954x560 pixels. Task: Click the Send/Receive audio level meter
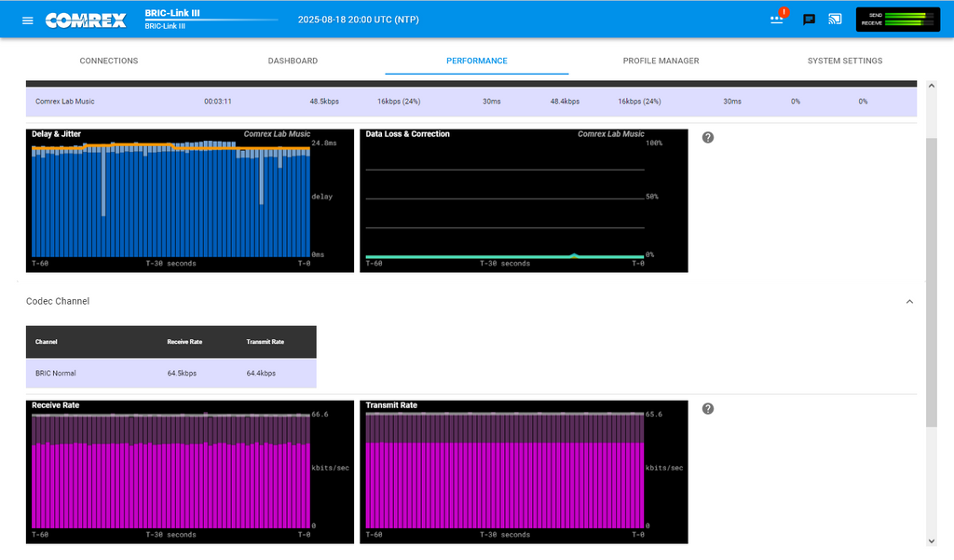click(x=898, y=20)
